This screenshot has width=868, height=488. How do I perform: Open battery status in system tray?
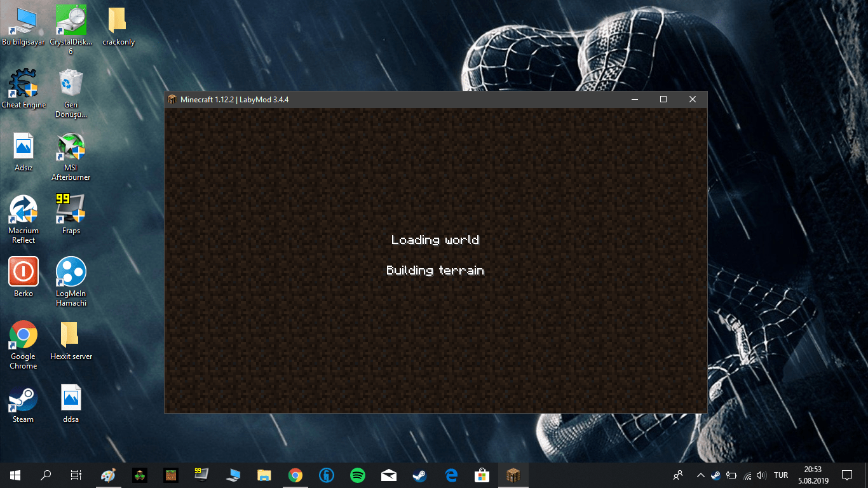click(x=731, y=475)
